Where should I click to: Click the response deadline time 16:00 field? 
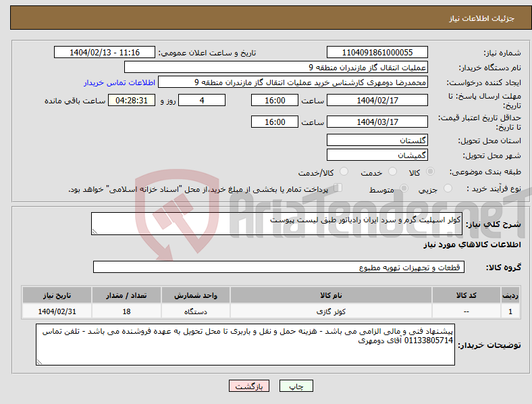275,100
